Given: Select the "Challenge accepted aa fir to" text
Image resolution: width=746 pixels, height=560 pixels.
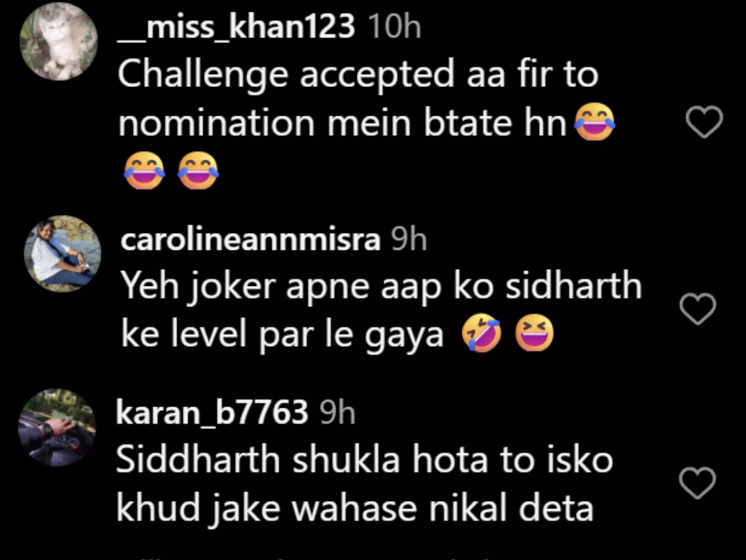Looking at the screenshot, I should [357, 75].
